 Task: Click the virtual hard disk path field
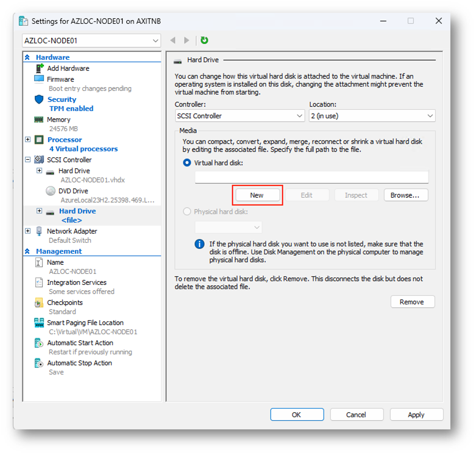[311, 177]
